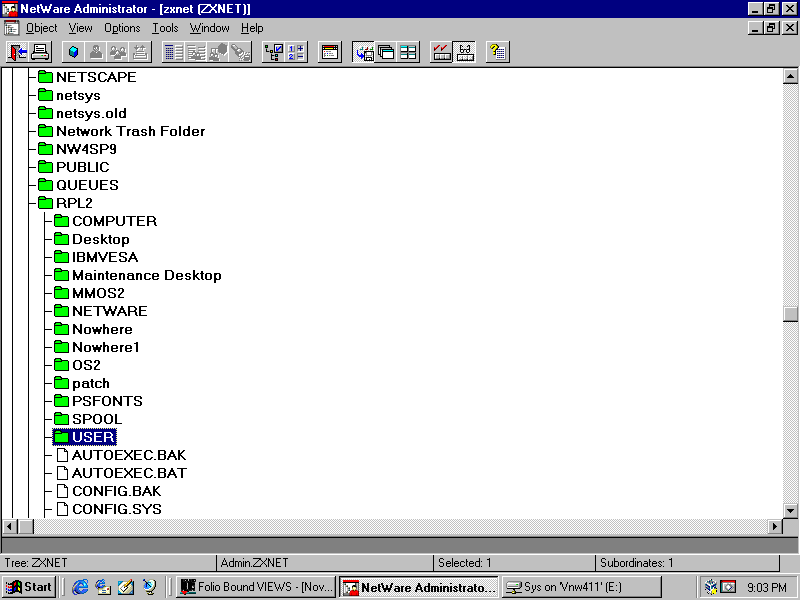Click the Print toolbar icon

pyautogui.click(x=40, y=52)
